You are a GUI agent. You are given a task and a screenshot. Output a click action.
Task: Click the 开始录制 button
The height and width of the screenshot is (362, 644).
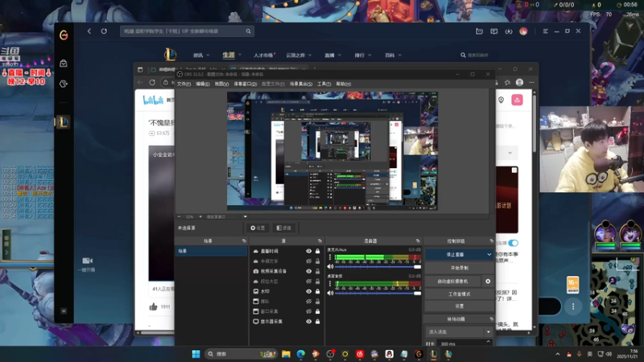click(459, 268)
